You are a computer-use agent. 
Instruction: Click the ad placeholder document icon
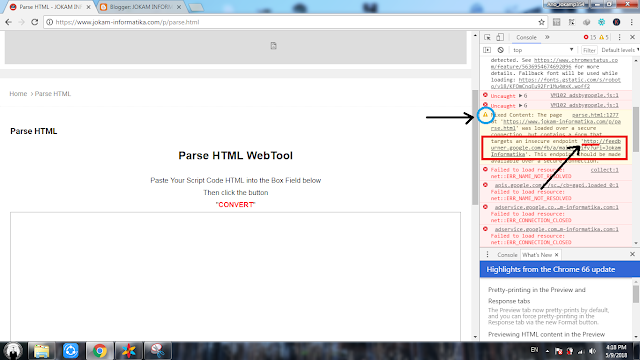click(273, 46)
